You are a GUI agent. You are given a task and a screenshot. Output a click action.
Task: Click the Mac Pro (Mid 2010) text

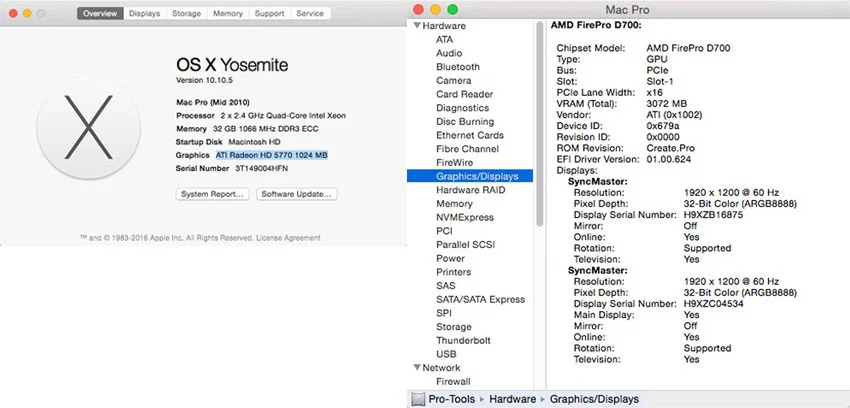[213, 102]
